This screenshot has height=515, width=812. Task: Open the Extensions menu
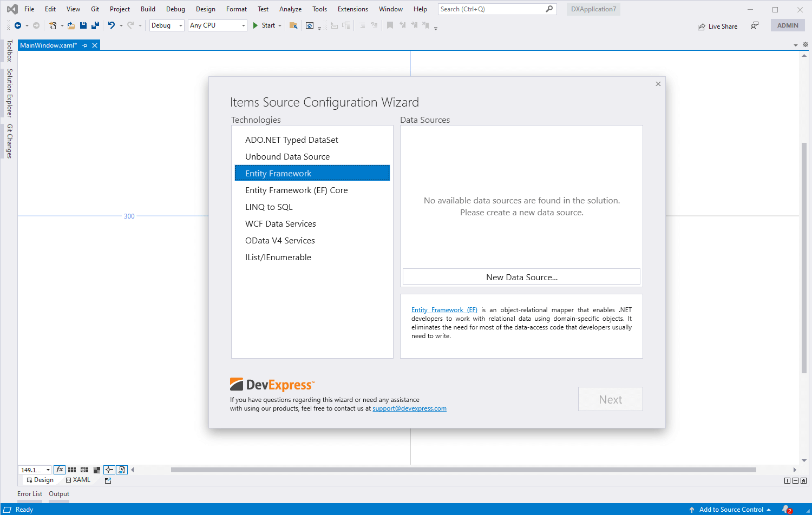coord(352,9)
